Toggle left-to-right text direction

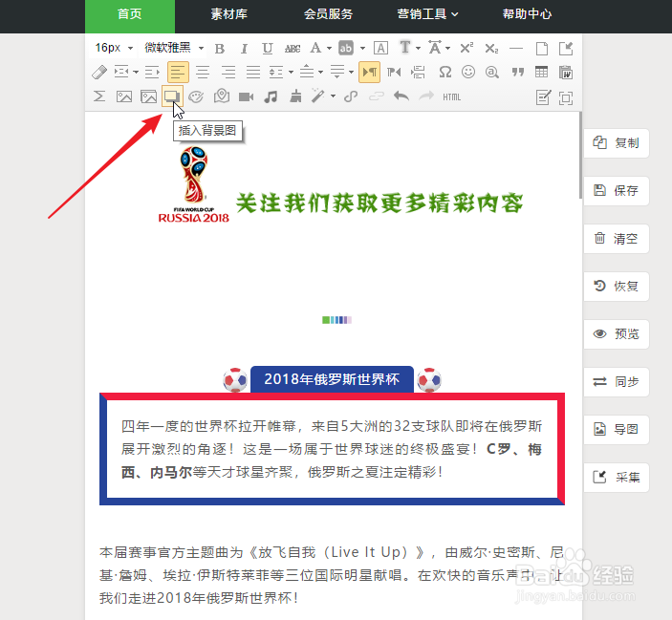(x=369, y=73)
